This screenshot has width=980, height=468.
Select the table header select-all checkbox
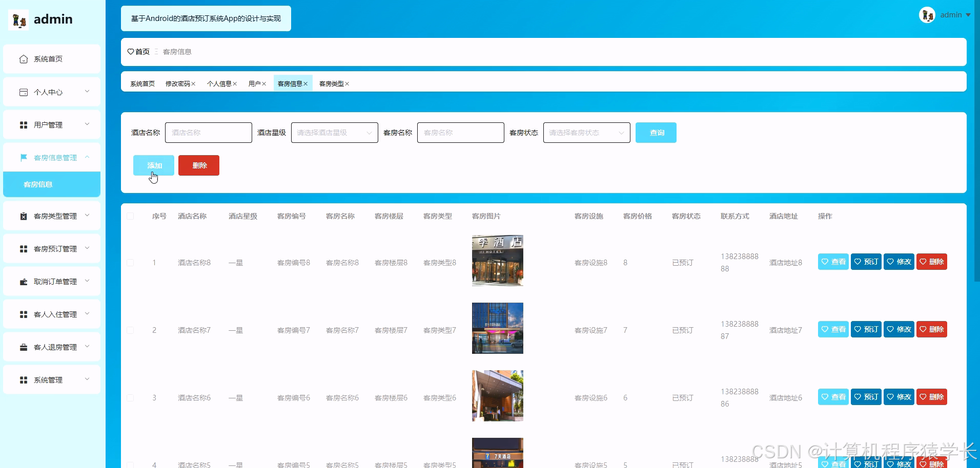click(130, 216)
